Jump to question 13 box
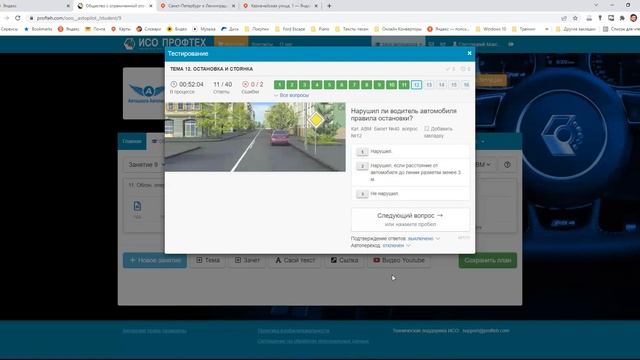The height and width of the screenshot is (360, 640). (x=429, y=84)
